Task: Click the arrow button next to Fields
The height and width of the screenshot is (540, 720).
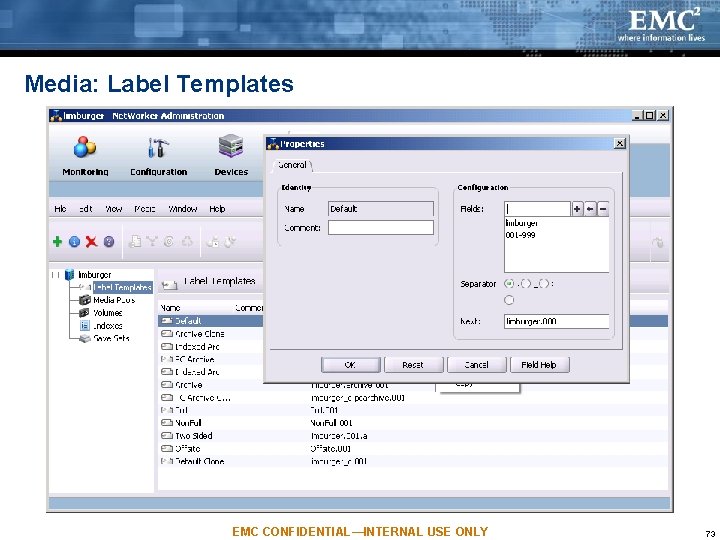Action: coord(590,209)
